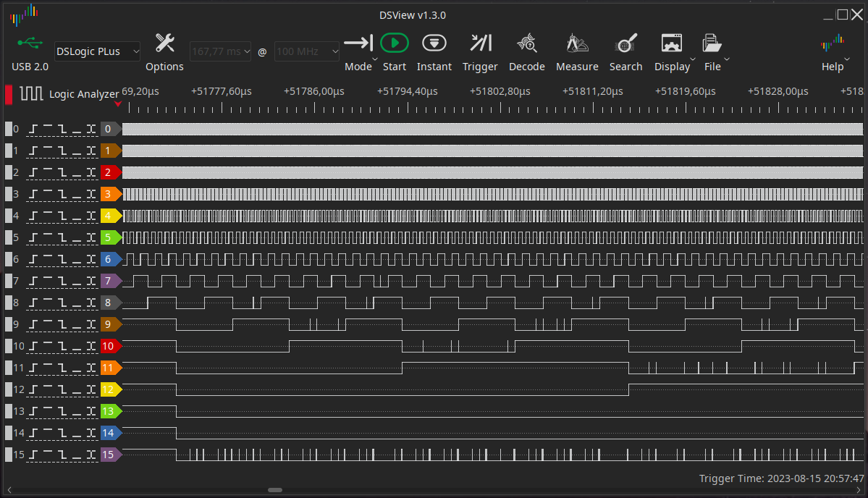This screenshot has width=868, height=498.
Task: Click the Mode icon
Action: [358, 43]
